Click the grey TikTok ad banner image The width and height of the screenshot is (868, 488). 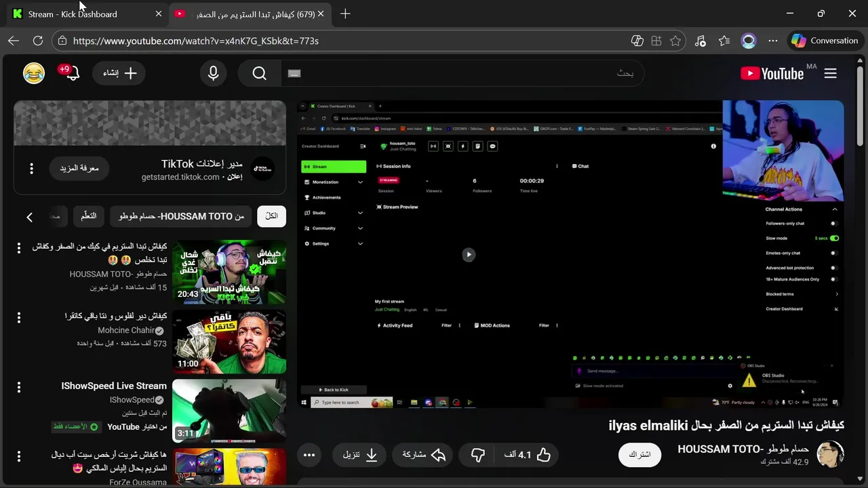150,123
